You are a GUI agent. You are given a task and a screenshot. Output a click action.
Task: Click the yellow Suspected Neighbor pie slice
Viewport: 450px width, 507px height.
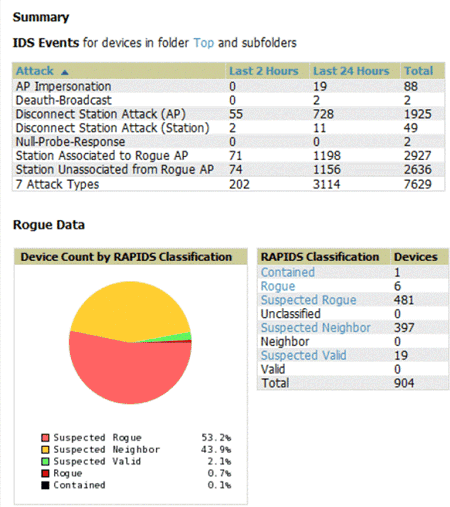point(130,310)
